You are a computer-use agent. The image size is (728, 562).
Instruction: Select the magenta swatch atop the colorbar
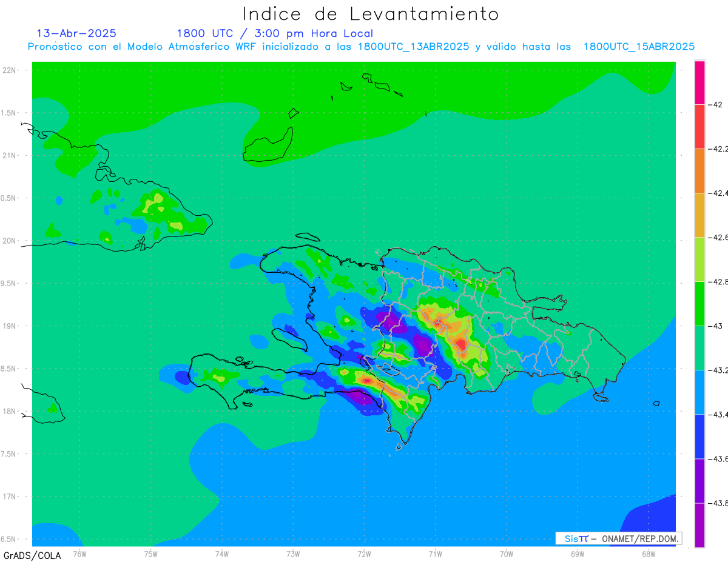click(x=699, y=82)
